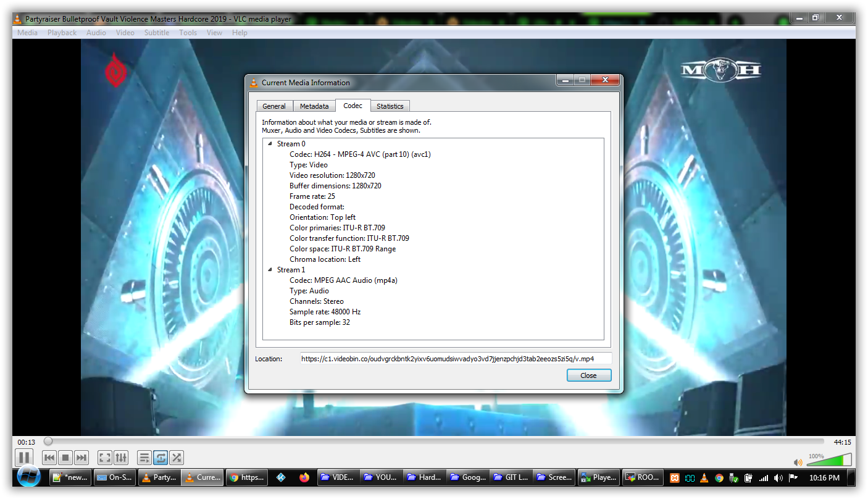Pause playback with the pause button
The height and width of the screenshot is (499, 868).
click(23, 458)
